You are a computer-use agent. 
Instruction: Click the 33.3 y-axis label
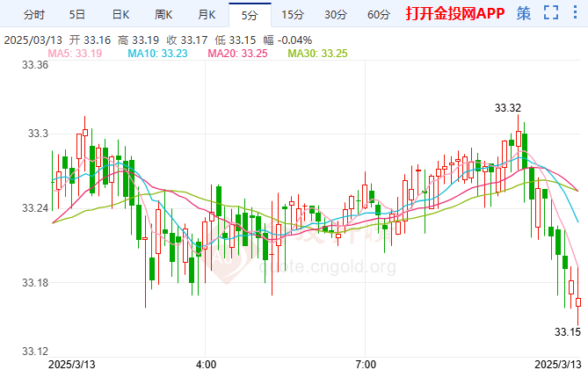click(39, 134)
